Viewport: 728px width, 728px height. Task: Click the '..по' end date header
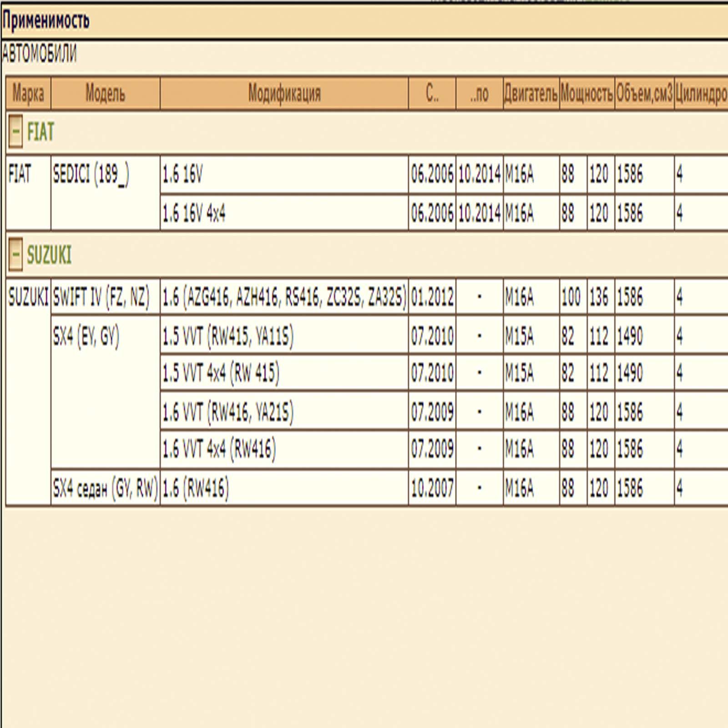(x=480, y=93)
